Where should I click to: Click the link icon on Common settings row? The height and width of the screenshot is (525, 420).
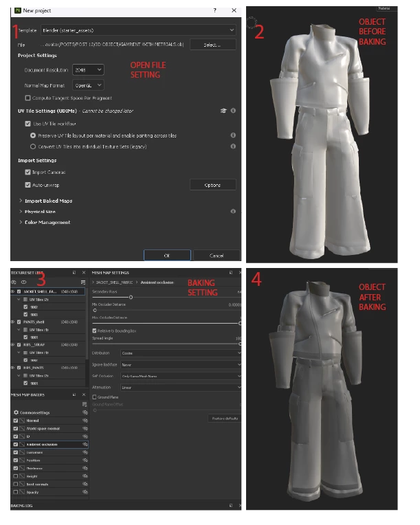click(x=85, y=412)
